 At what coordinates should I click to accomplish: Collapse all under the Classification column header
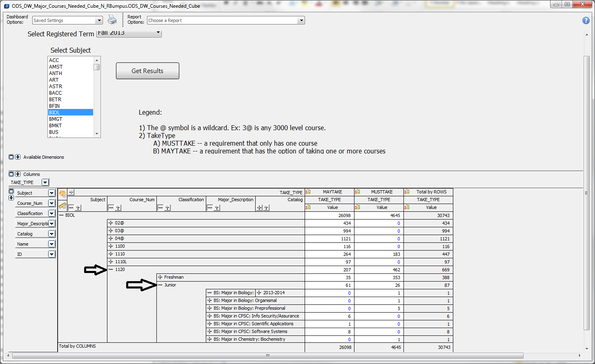[160, 208]
